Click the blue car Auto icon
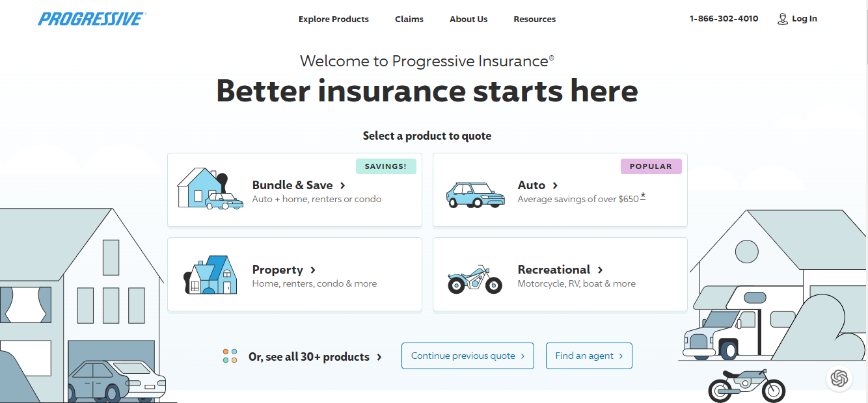The image size is (868, 403). 475,194
